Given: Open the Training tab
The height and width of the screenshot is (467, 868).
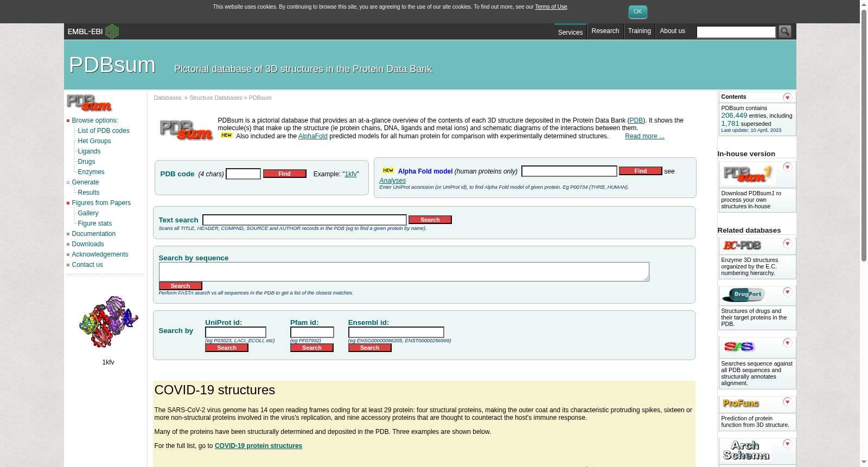Looking at the screenshot, I should pyautogui.click(x=639, y=31).
